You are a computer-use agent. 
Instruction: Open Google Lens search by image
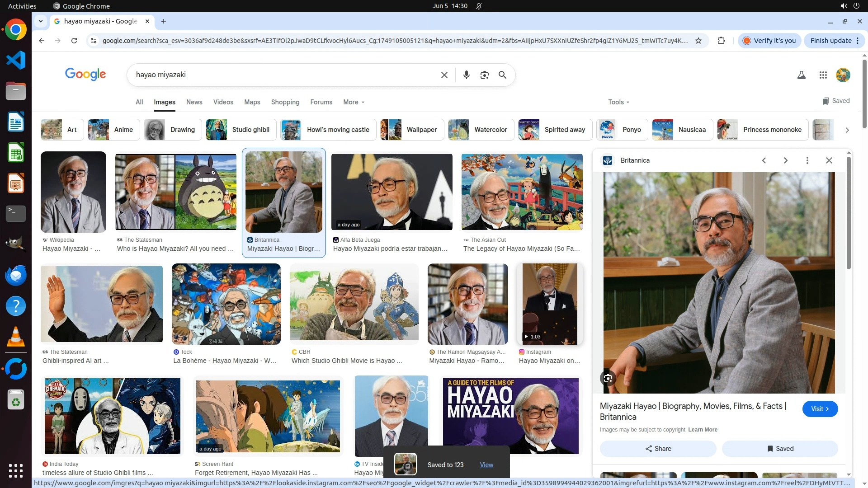tap(484, 75)
